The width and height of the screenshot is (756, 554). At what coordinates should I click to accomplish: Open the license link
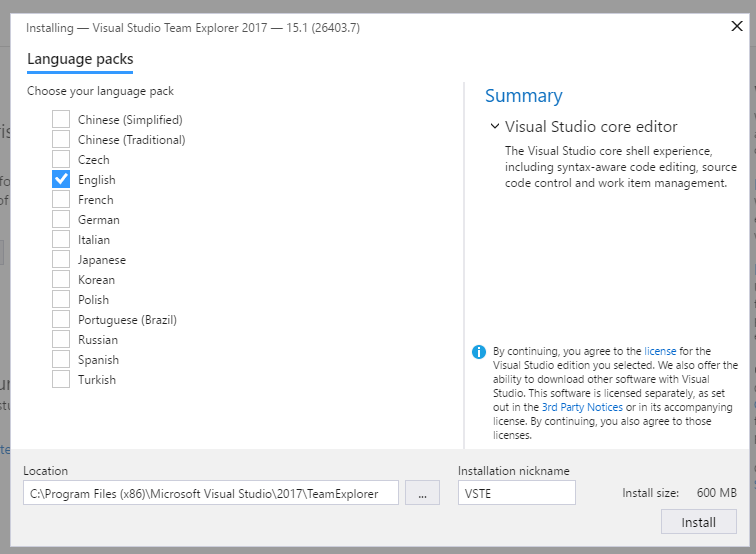(660, 351)
